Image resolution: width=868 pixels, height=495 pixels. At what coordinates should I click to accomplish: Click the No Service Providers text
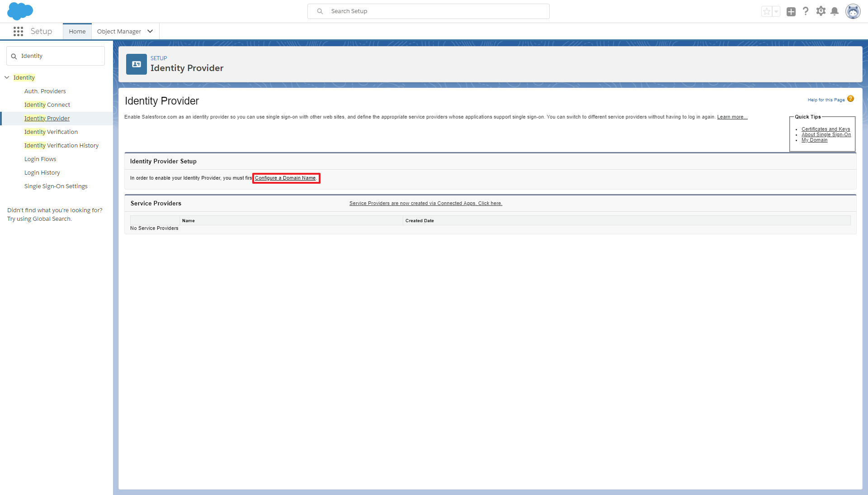(x=154, y=228)
